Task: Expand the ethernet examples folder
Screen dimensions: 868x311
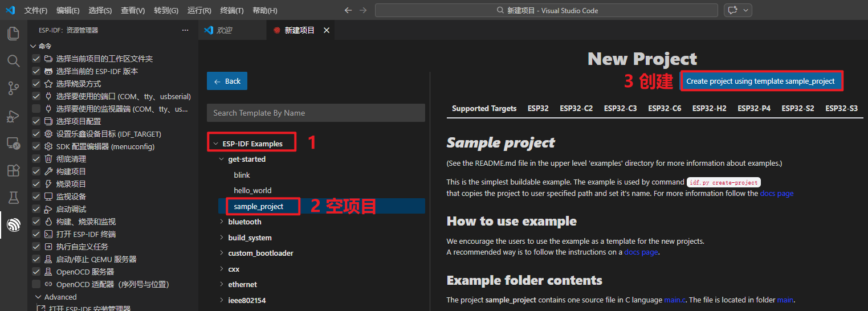Action: click(x=222, y=285)
